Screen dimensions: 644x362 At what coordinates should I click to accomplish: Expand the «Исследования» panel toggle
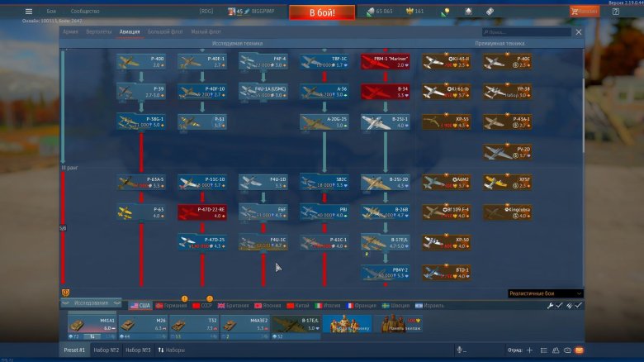point(91,303)
